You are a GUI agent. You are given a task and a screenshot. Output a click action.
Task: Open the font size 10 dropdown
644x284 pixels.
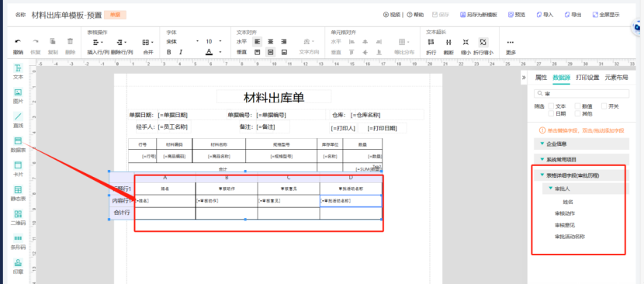(213, 41)
